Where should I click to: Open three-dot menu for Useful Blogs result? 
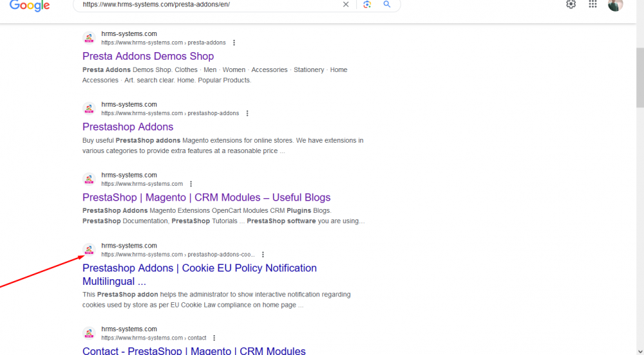(191, 184)
